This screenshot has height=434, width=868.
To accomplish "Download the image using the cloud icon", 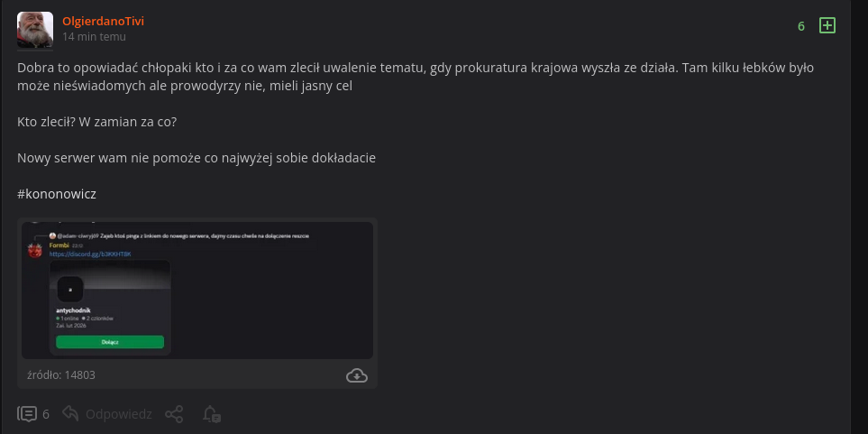I will (x=357, y=375).
